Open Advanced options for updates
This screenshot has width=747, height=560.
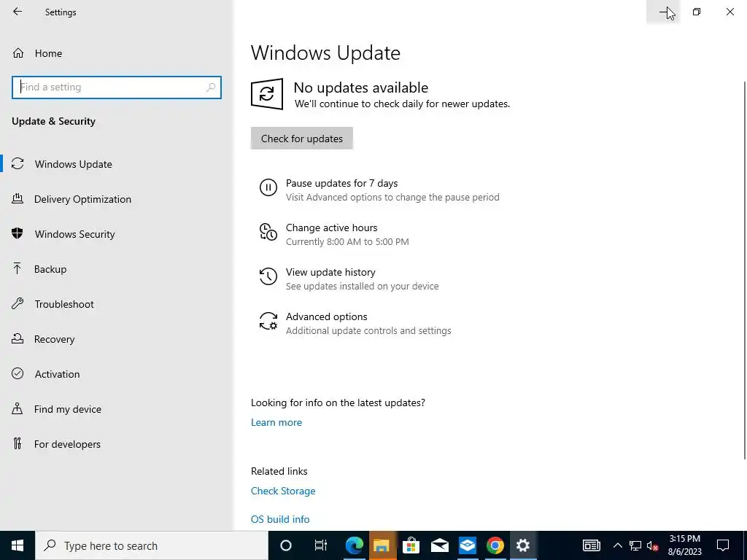326,316
